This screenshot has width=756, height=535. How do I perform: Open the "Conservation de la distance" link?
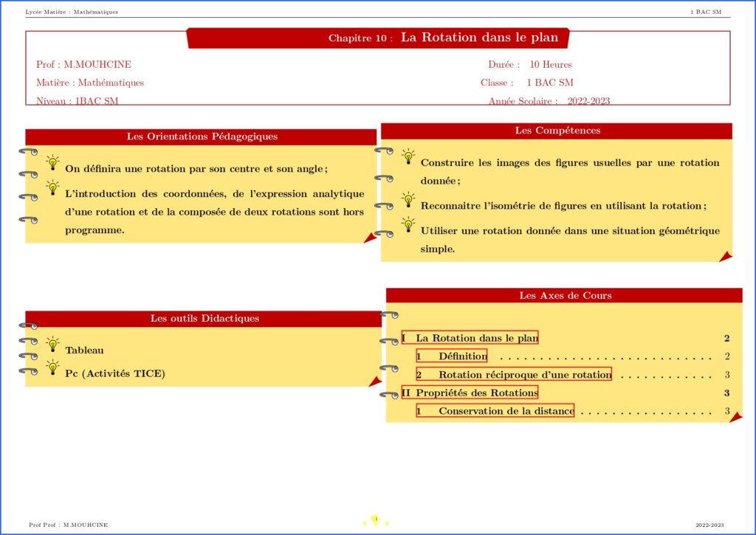(x=495, y=410)
